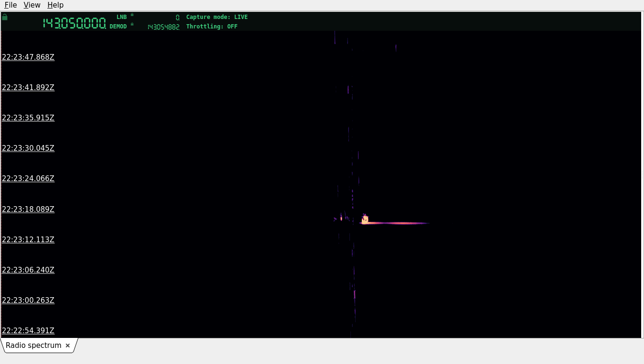Click the DEMOD frequency value 143.054.882

[163, 27]
